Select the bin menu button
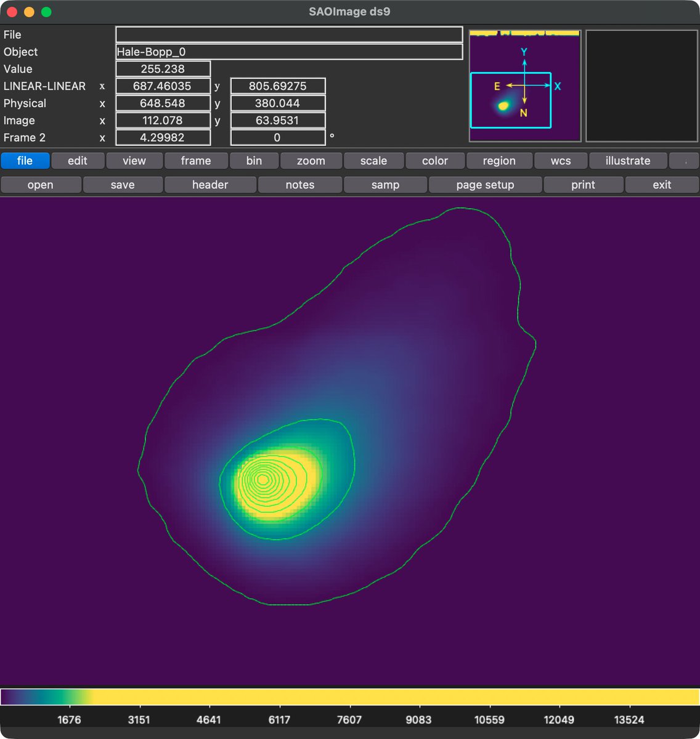The height and width of the screenshot is (739, 700). tap(254, 161)
